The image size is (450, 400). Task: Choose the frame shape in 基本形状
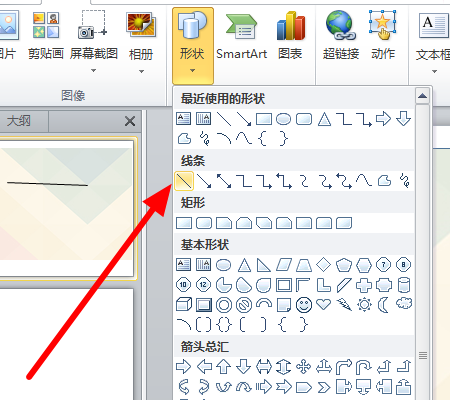[x=284, y=285]
